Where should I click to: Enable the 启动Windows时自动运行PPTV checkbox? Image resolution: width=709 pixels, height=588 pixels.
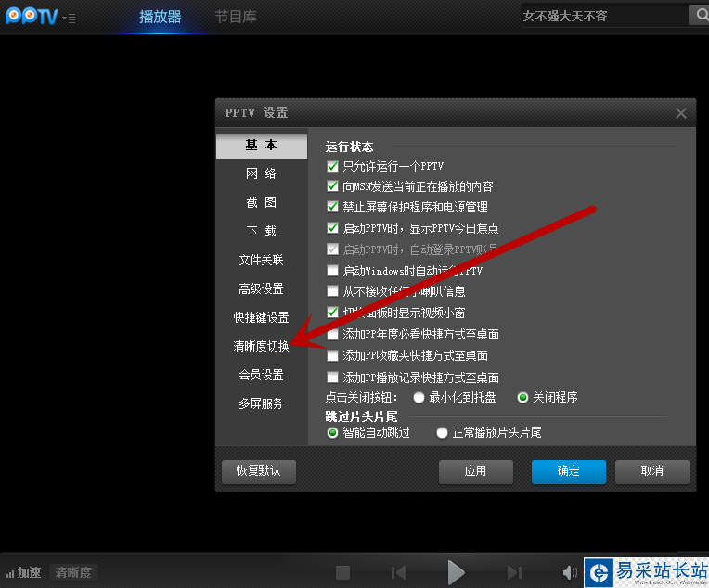click(x=332, y=270)
